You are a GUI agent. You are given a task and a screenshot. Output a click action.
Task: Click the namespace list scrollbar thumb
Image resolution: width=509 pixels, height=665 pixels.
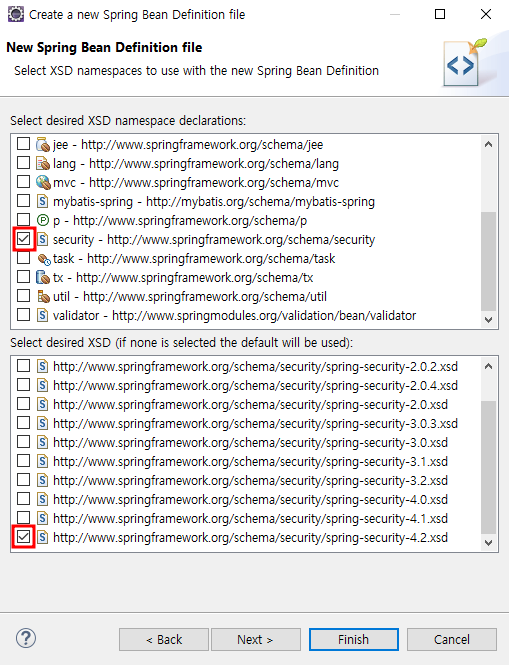coord(488,262)
